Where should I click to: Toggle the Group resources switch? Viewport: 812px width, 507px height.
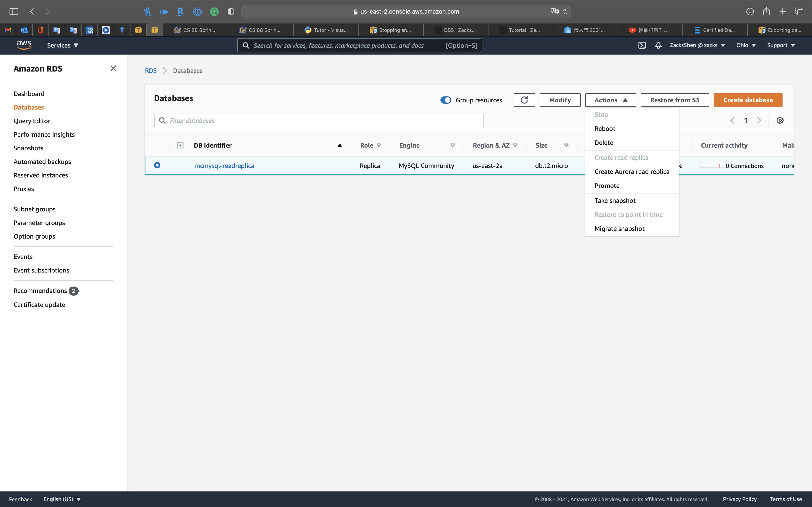coord(446,100)
